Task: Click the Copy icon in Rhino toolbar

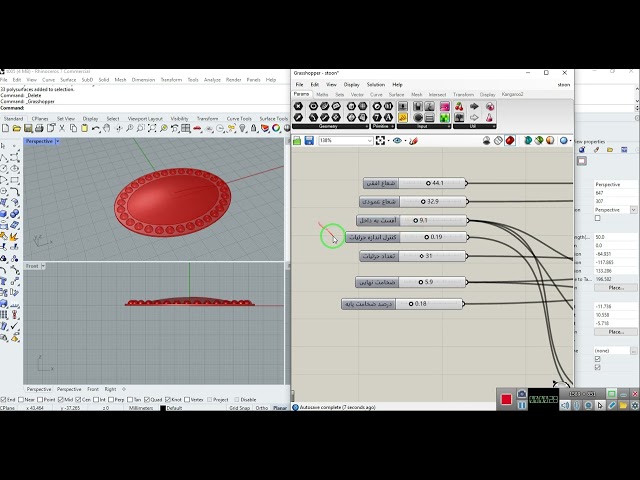Action: 73,128
